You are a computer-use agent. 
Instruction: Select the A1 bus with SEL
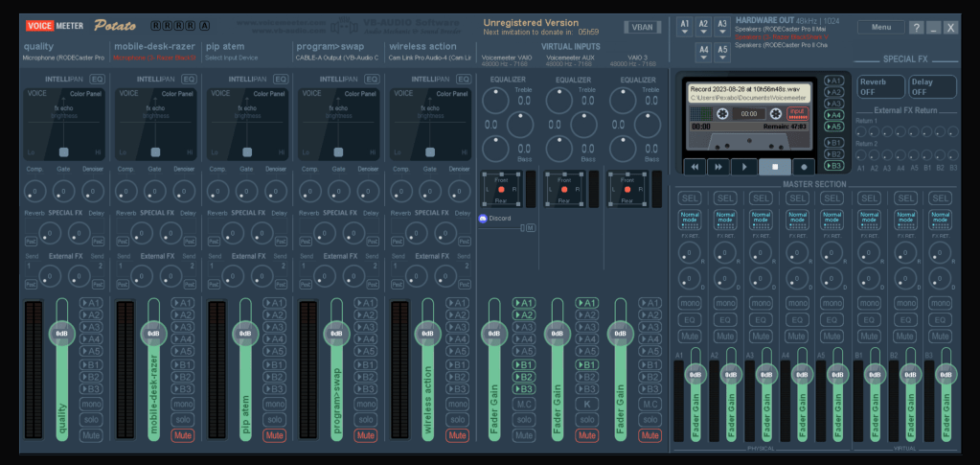[x=690, y=198]
